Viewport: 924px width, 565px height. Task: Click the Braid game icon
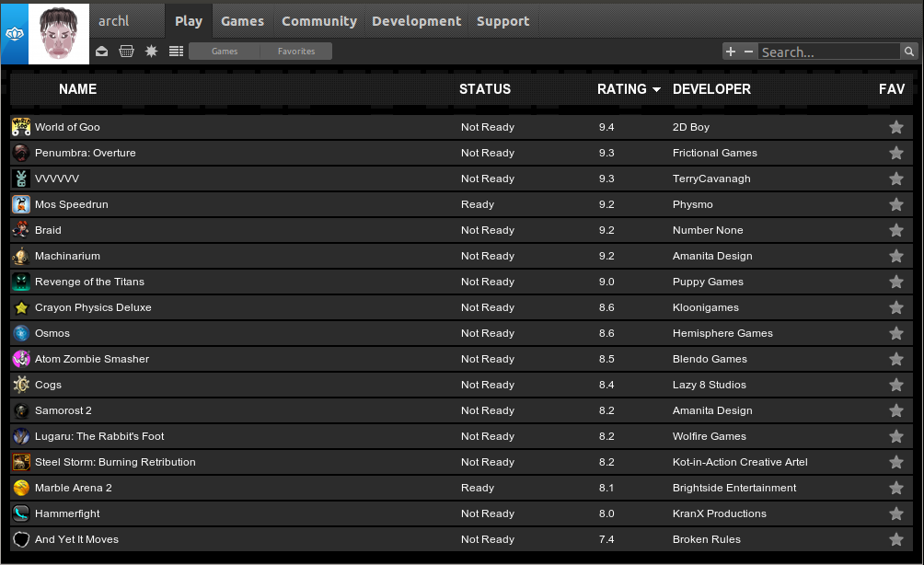click(21, 230)
